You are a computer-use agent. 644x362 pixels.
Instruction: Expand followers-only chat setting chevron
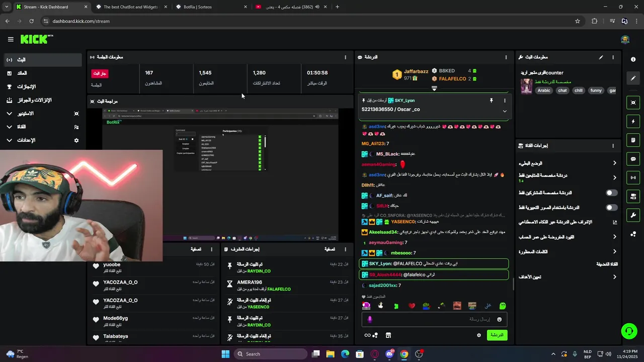[x=614, y=177]
